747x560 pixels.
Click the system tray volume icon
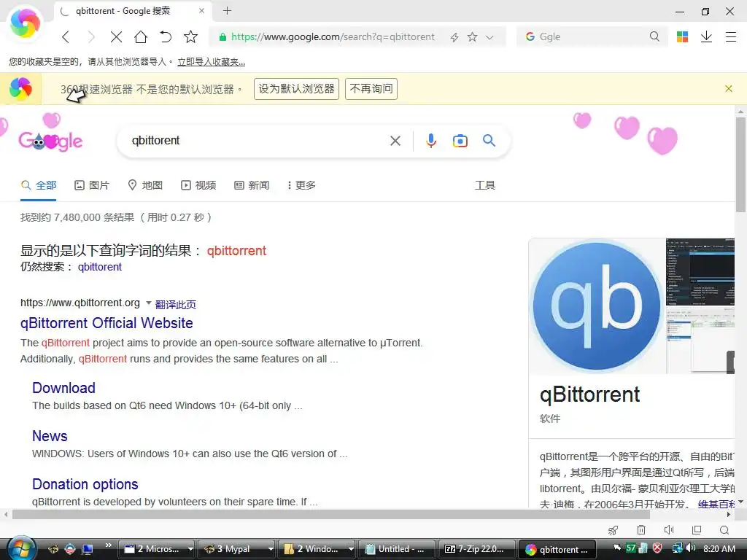tap(690, 548)
